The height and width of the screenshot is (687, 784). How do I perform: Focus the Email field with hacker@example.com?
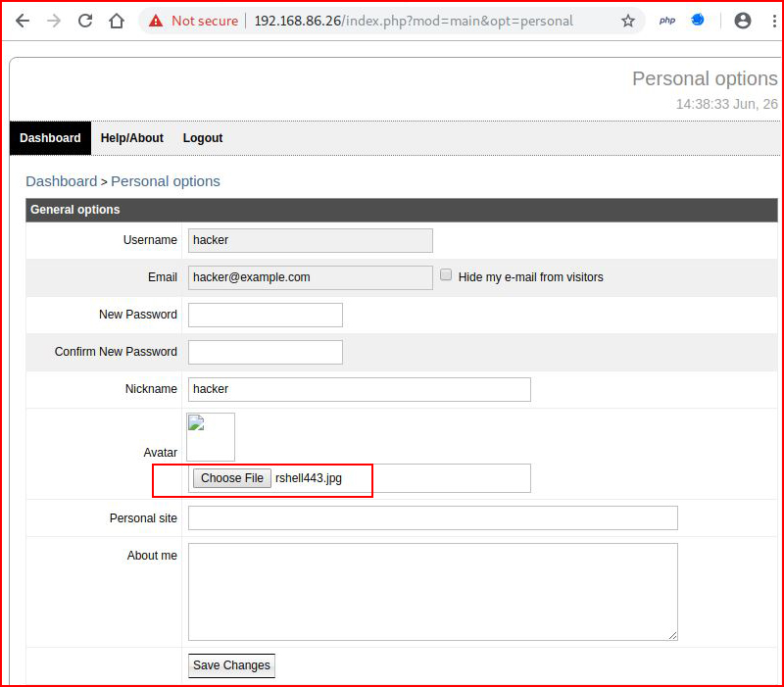coord(311,277)
